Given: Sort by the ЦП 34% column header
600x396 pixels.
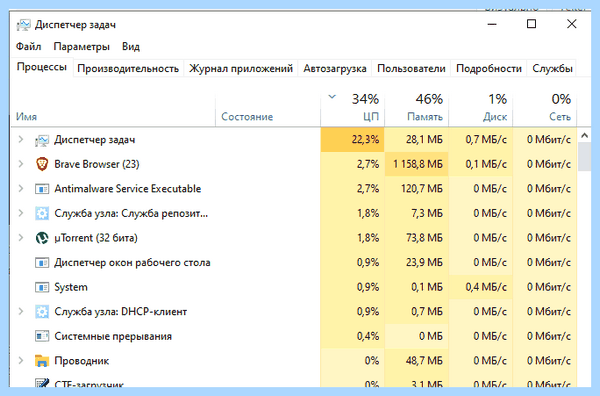Looking at the screenshot, I should click(352, 109).
